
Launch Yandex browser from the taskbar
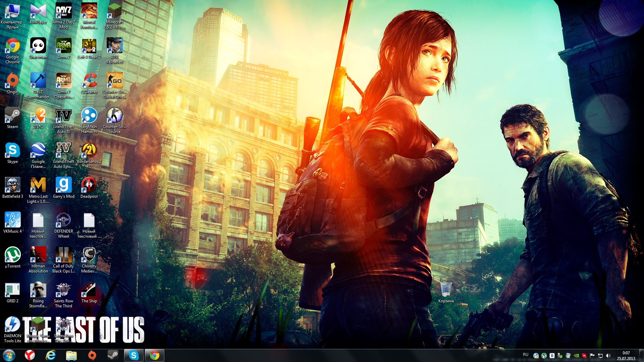click(30, 355)
